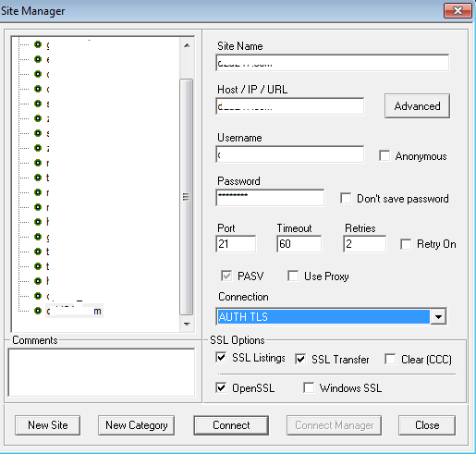Select the Windows SSL checkbox
The height and width of the screenshot is (454, 476).
coord(309,387)
